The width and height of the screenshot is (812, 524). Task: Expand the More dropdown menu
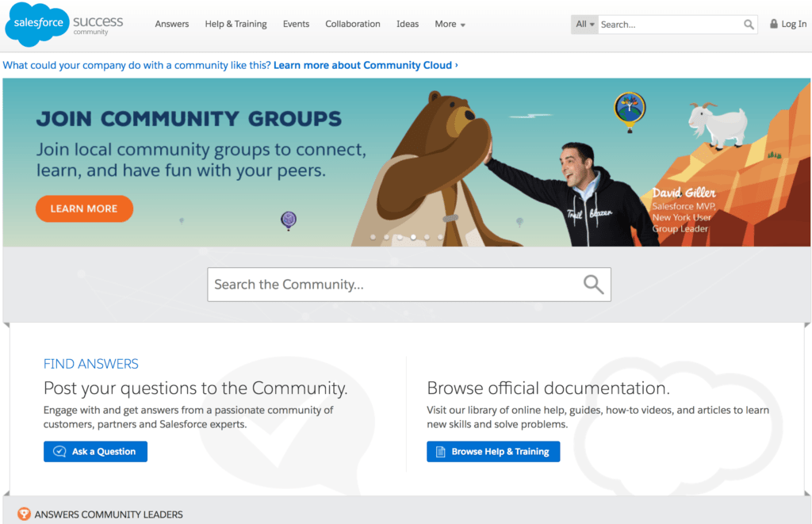tap(450, 24)
